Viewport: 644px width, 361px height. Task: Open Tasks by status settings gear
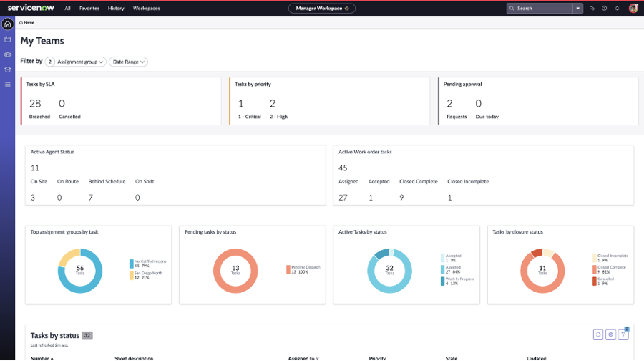tap(611, 334)
